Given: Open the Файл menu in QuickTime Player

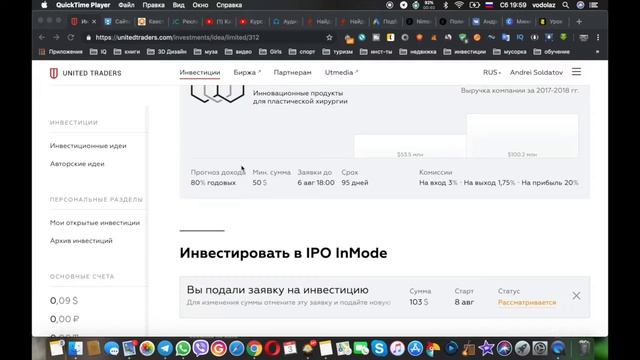Looking at the screenshot, I should pyautogui.click(x=126, y=5).
